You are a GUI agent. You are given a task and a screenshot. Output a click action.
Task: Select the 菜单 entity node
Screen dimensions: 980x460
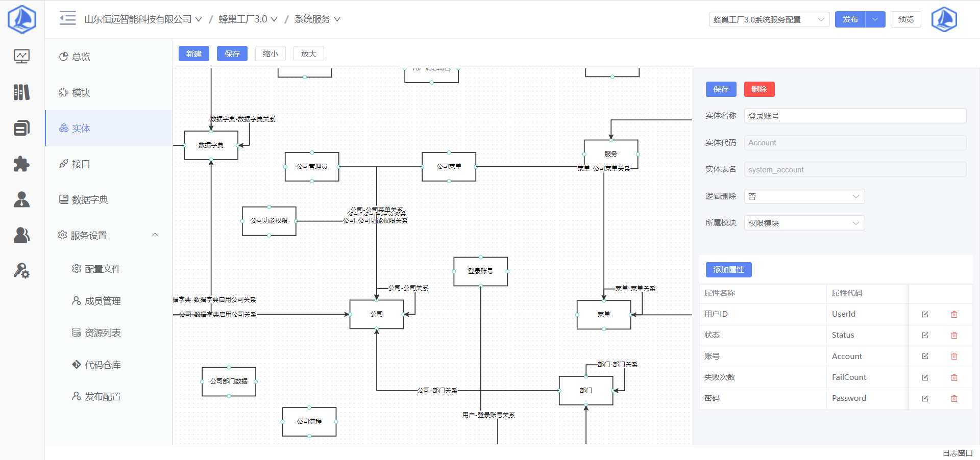pyautogui.click(x=604, y=315)
